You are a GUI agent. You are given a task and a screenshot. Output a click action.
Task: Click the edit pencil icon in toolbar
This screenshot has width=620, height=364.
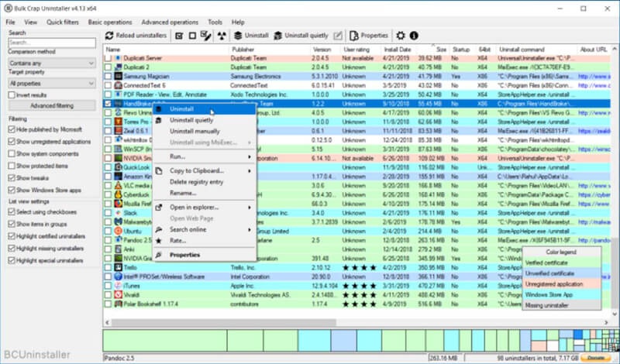point(338,36)
